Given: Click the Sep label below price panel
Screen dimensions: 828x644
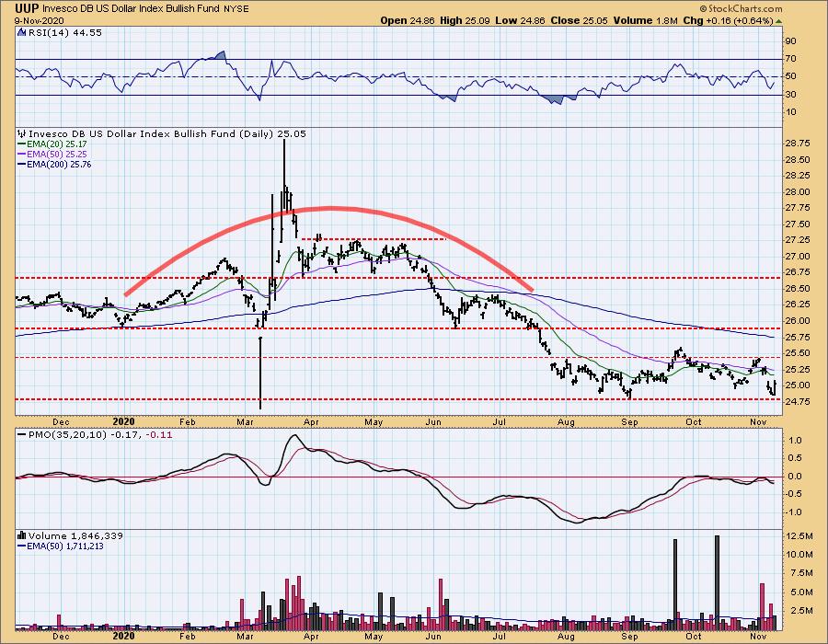Looking at the screenshot, I should (629, 421).
